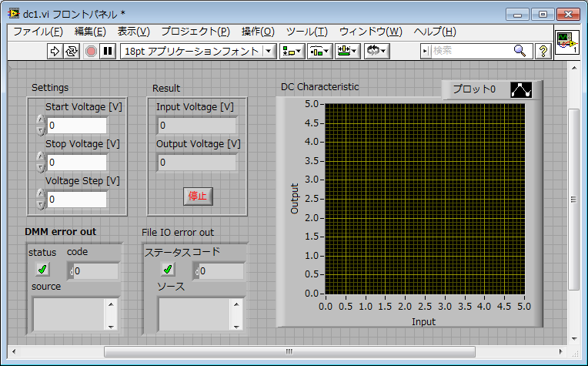This screenshot has width=588, height=366.
Task: Click the red 停止 stop button
Action: tap(198, 196)
